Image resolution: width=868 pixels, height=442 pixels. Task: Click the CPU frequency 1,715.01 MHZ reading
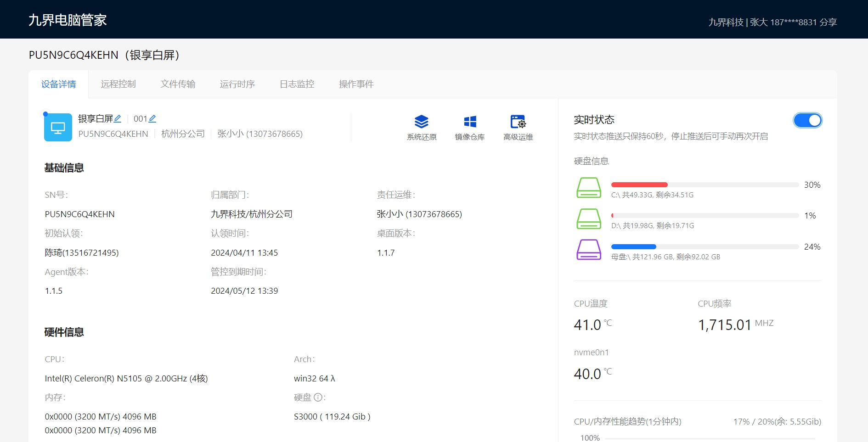coord(736,325)
